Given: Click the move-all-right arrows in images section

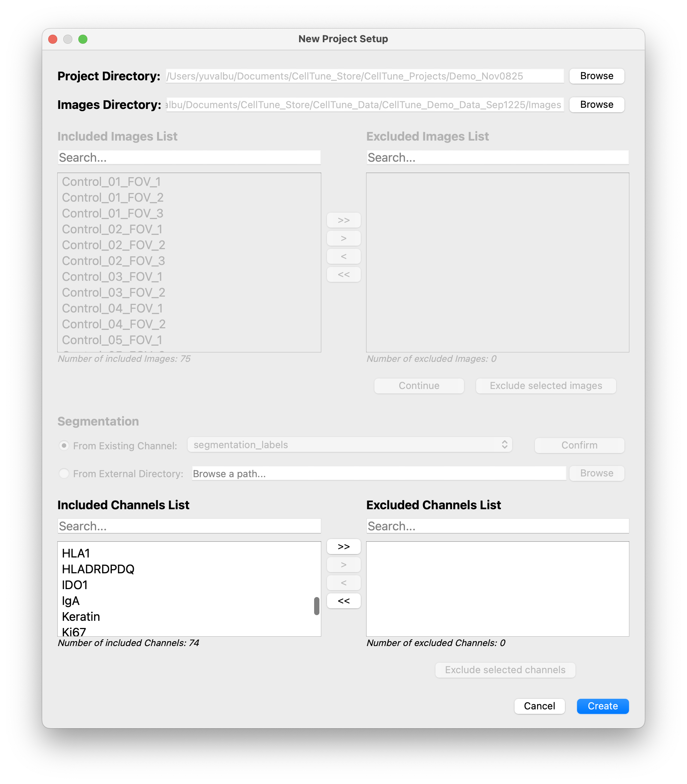Looking at the screenshot, I should 343,220.
